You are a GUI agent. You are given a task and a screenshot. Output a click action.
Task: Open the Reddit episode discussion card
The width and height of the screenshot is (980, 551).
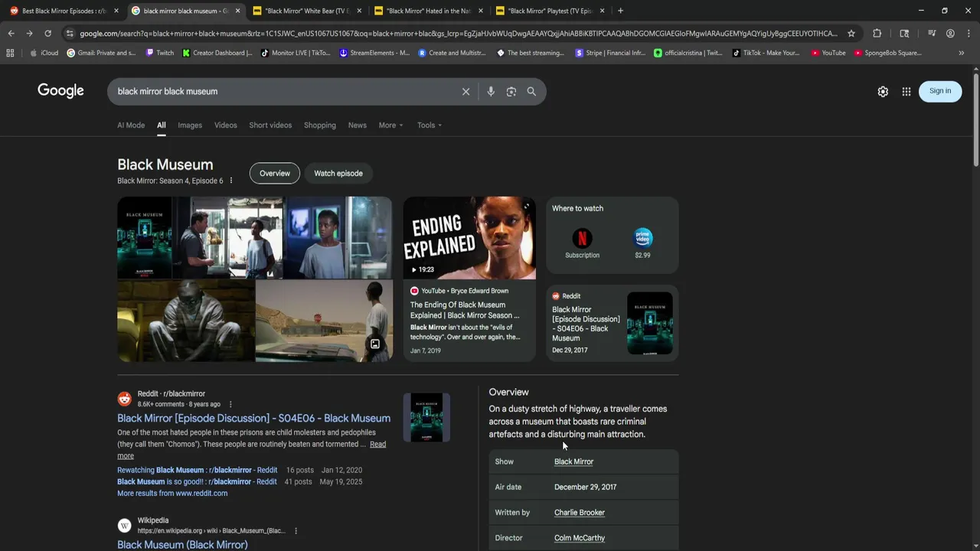[612, 323]
